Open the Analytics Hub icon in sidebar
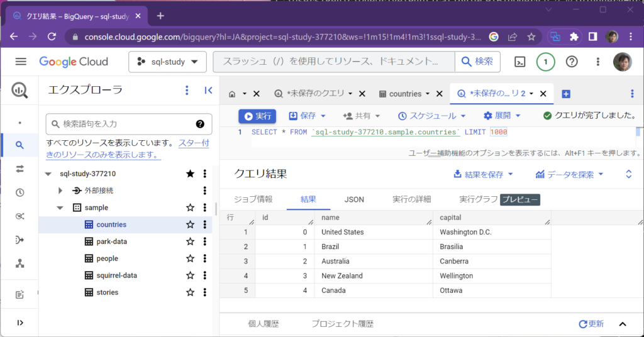Viewport: 644px width, 337px height. pos(19,216)
